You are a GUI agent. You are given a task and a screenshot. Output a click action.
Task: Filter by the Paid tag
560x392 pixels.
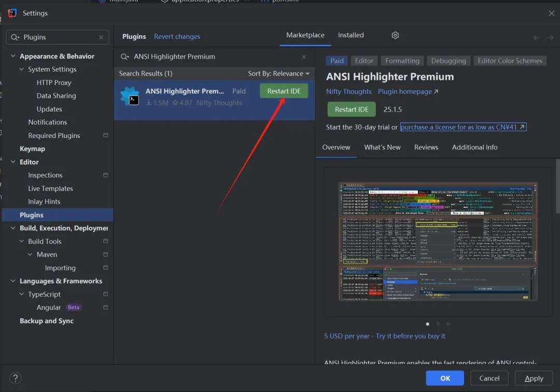point(337,61)
